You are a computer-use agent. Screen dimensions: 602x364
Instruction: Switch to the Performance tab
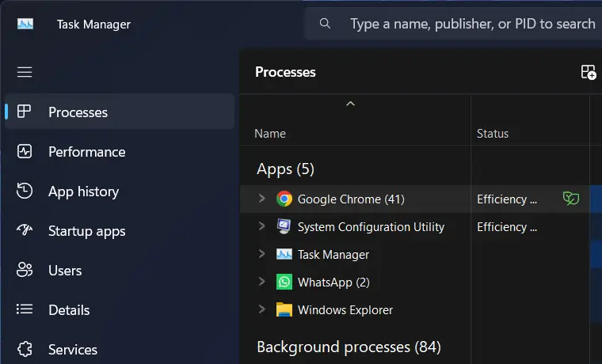(120, 151)
